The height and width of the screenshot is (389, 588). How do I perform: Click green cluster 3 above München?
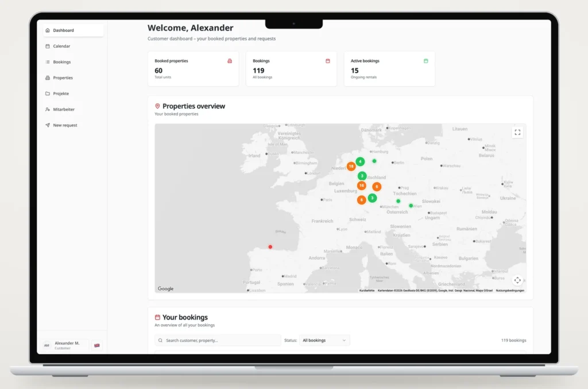click(372, 198)
